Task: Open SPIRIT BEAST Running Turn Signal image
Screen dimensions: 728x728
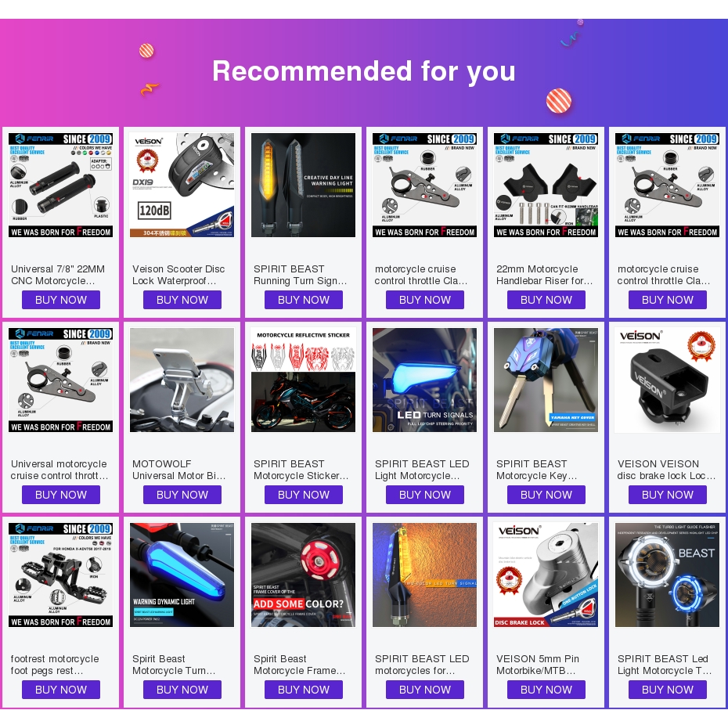Action: click(x=303, y=185)
